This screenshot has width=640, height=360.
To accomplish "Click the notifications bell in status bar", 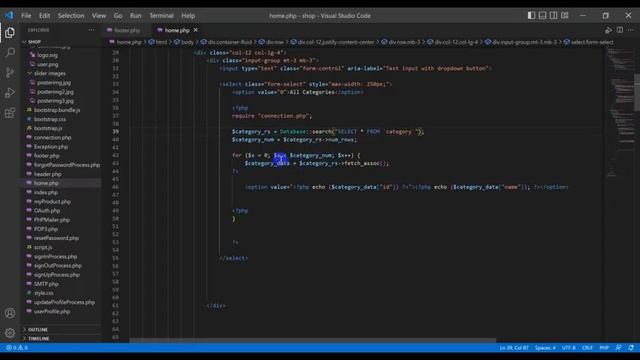I will (x=631, y=348).
